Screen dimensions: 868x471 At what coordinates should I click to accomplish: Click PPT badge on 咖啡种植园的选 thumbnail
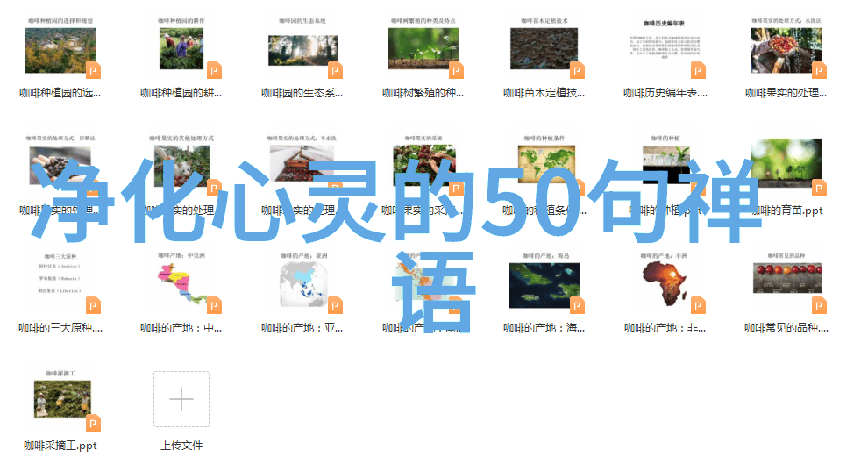click(x=93, y=70)
